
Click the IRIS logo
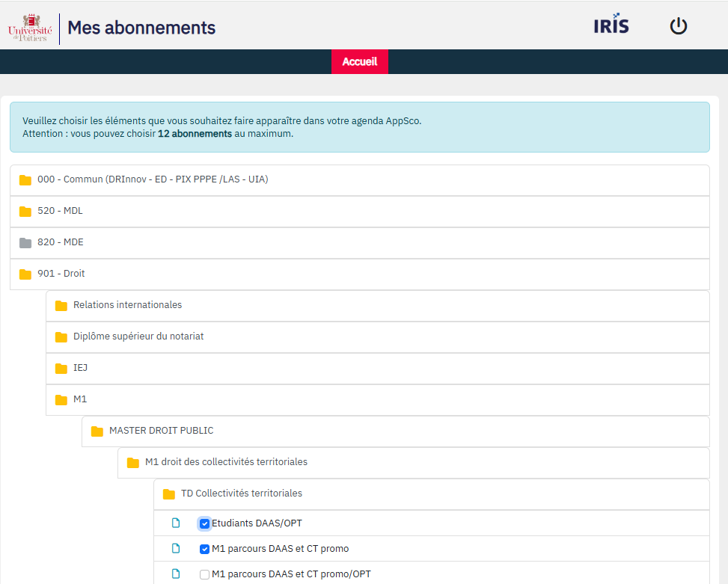[611, 25]
